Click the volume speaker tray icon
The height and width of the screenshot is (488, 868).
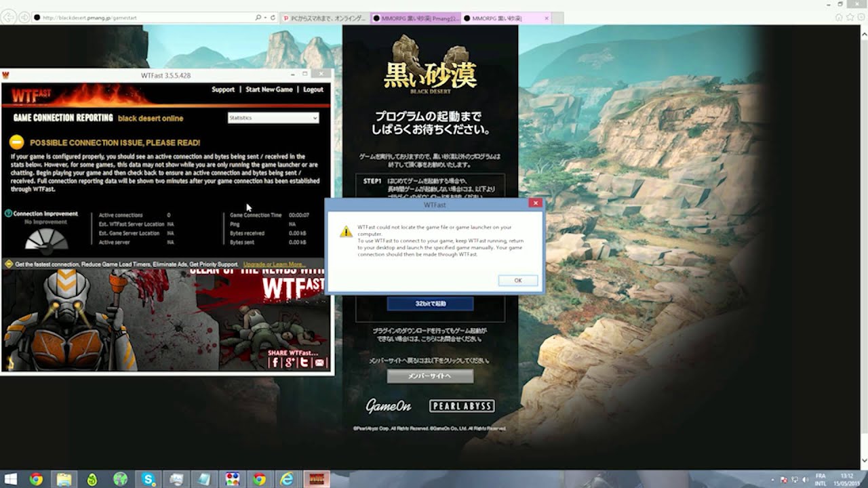[805, 479]
